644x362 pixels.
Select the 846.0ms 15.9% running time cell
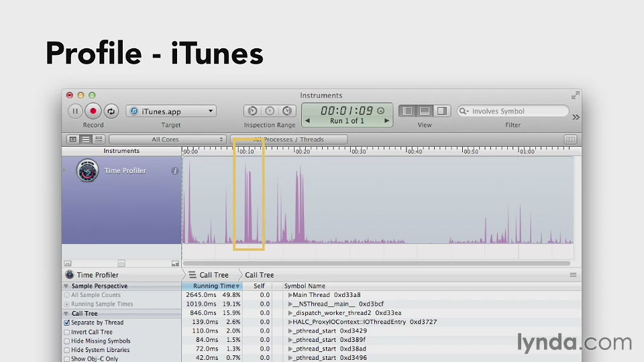point(215,313)
